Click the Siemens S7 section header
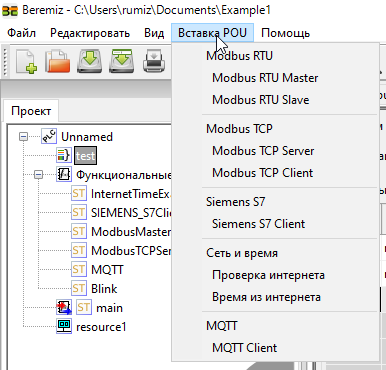Image resolution: width=386 pixels, height=370 pixels. tap(235, 202)
